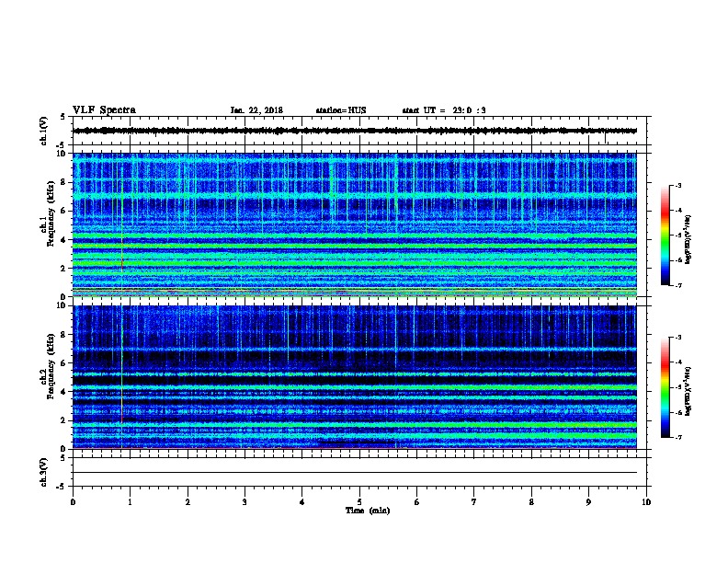
Task: Click time-axis tick label "8"
Action: (531, 502)
